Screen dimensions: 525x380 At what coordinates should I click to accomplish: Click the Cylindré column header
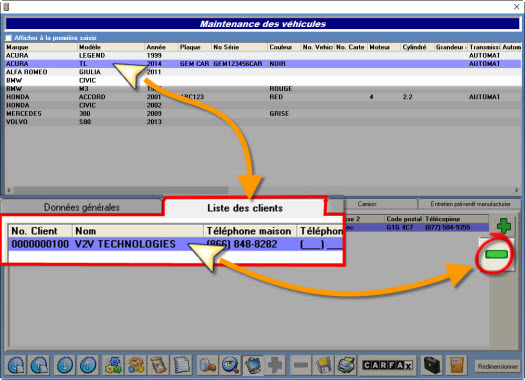418,47
